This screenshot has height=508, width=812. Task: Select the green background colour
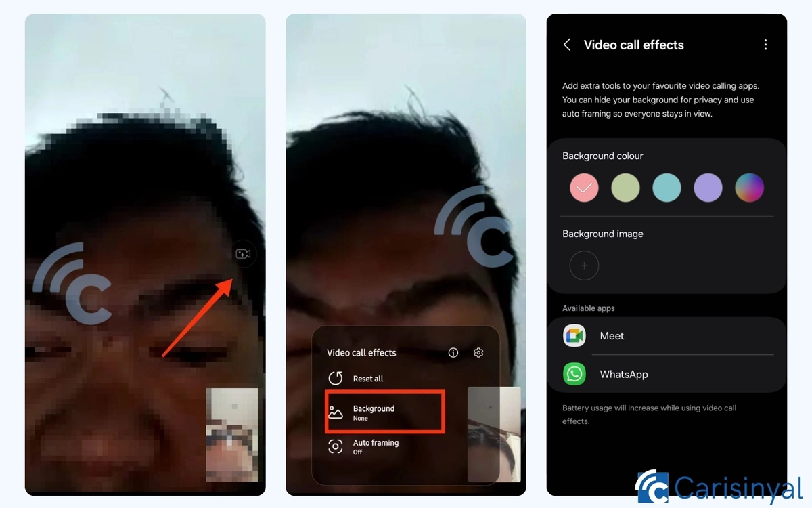[625, 188]
